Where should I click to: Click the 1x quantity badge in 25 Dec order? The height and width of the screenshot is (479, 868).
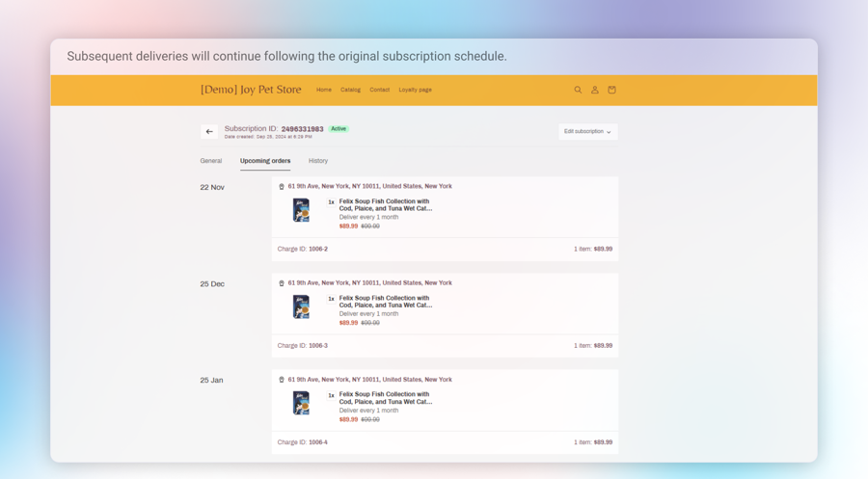331,299
